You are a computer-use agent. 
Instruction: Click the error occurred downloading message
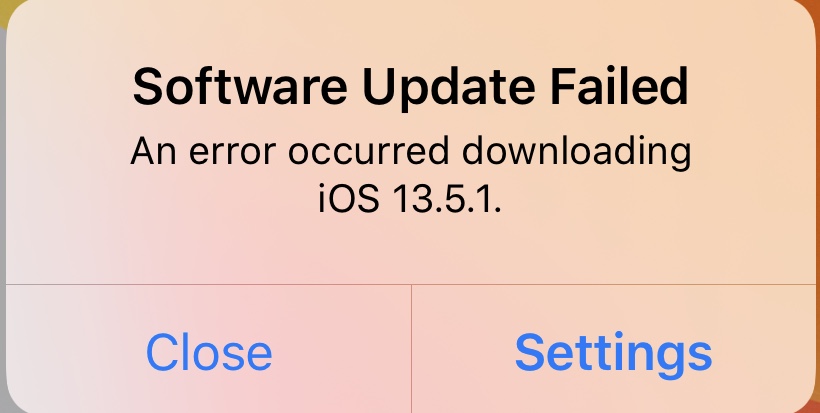(x=411, y=175)
